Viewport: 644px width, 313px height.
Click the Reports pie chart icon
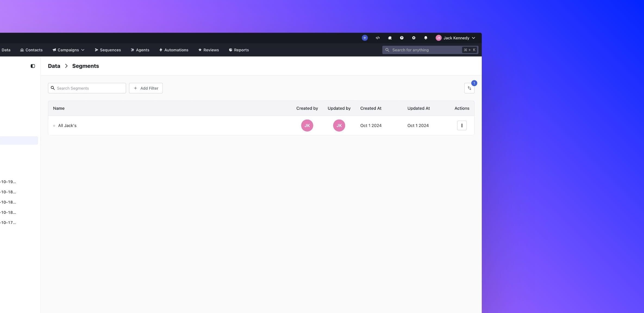click(x=230, y=50)
